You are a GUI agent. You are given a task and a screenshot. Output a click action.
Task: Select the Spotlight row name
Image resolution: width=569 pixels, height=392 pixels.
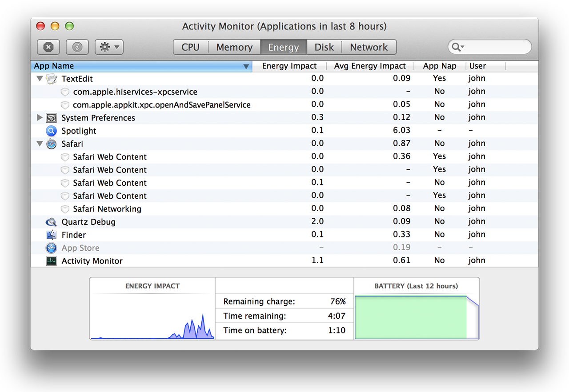tap(79, 131)
